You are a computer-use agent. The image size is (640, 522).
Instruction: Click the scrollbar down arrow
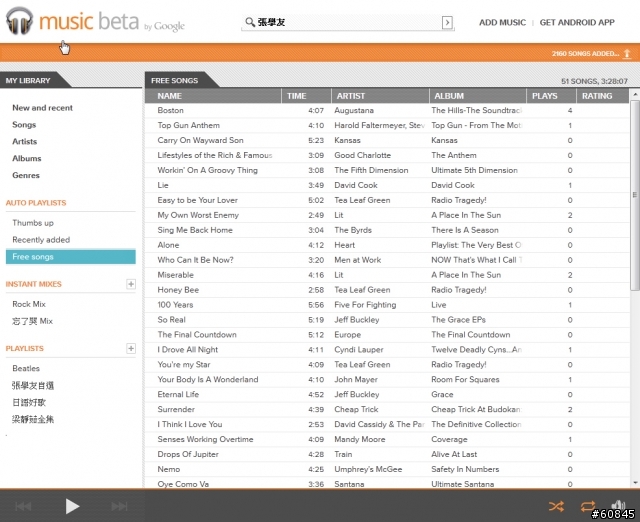click(x=635, y=483)
